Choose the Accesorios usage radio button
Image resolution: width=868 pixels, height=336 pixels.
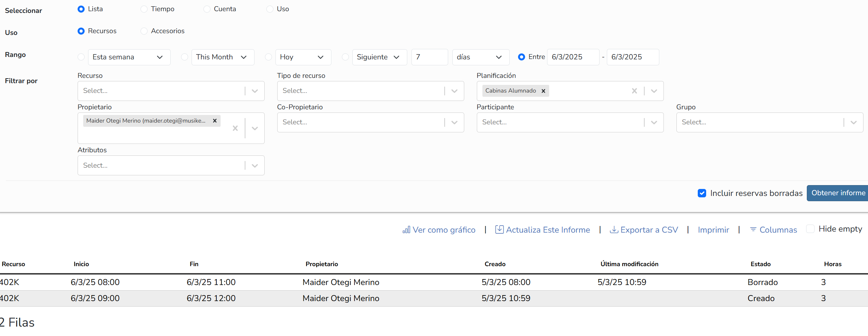coord(144,31)
